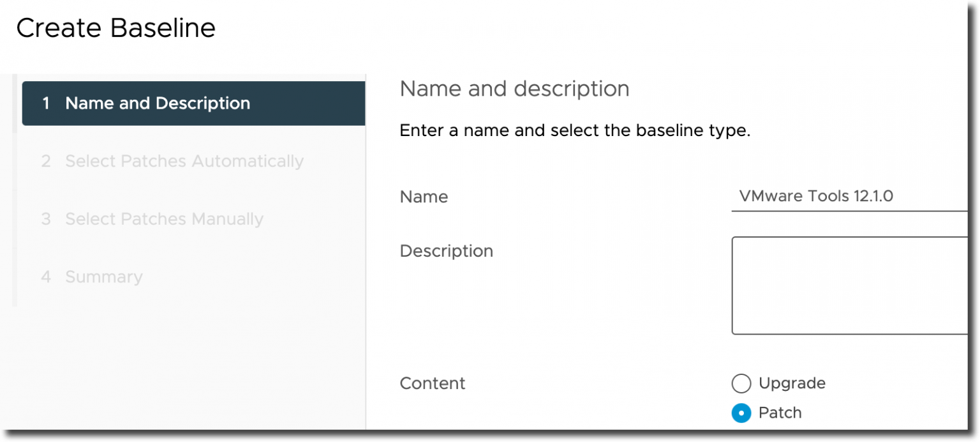Click the step number 4 indicator

[x=46, y=277]
